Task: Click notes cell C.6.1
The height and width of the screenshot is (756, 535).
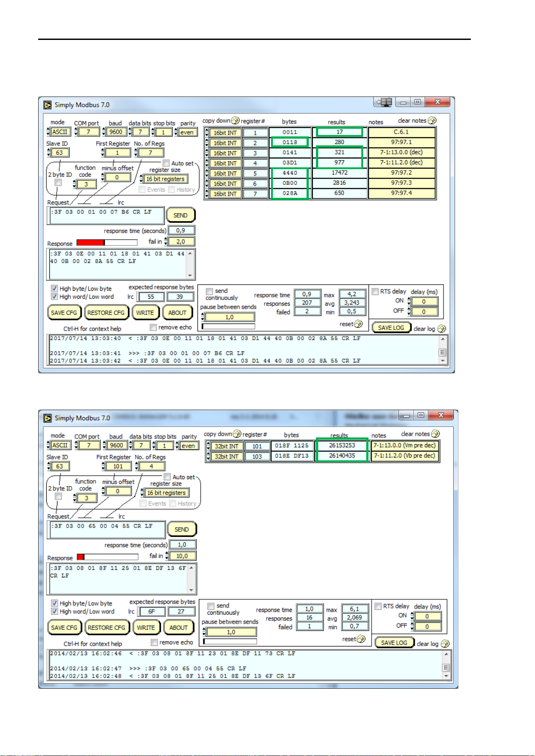Action: (x=401, y=132)
